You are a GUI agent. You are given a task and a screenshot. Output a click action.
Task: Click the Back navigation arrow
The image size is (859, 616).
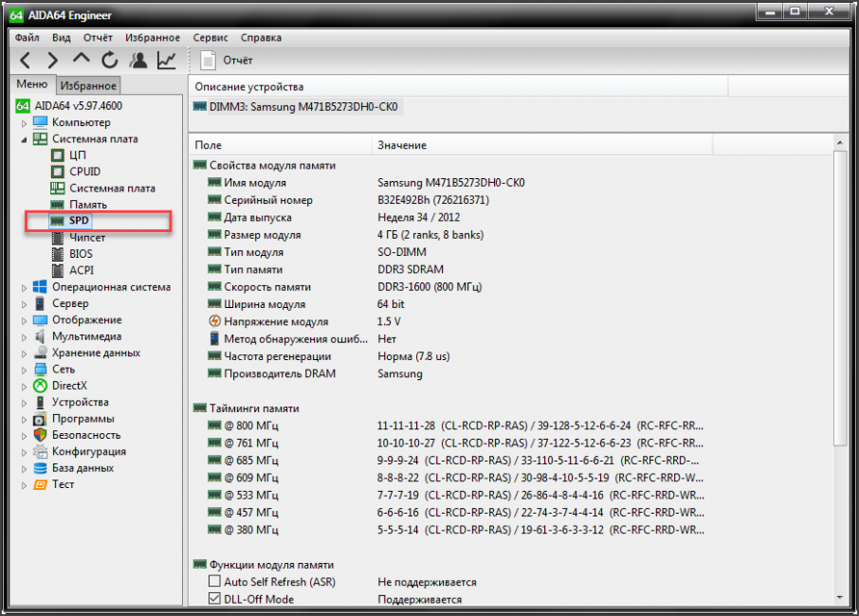coord(26,61)
